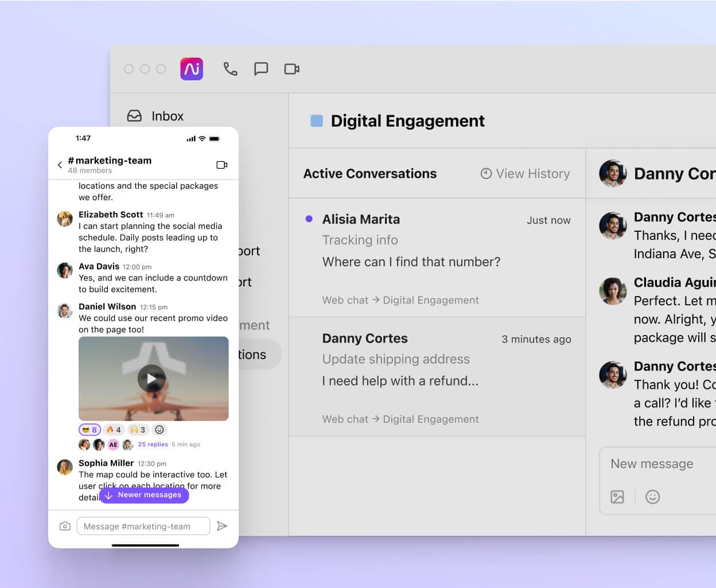Attach an image to new message
The image size is (716, 588).
[617, 497]
